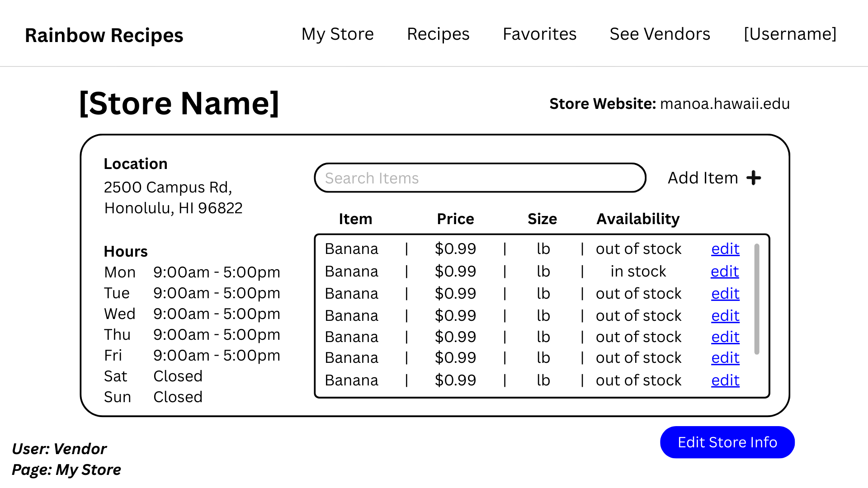Open the My Store nav item
The height and width of the screenshot is (488, 868).
point(338,34)
